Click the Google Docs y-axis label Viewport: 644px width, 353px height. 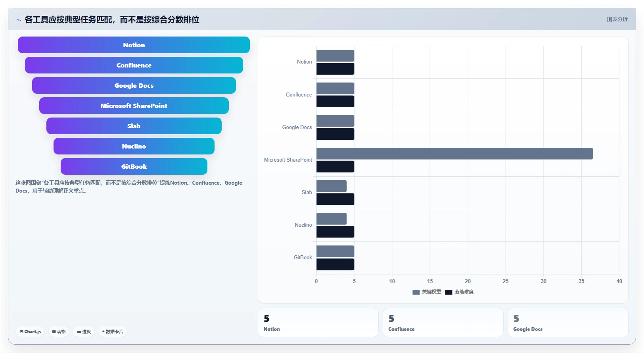point(297,127)
